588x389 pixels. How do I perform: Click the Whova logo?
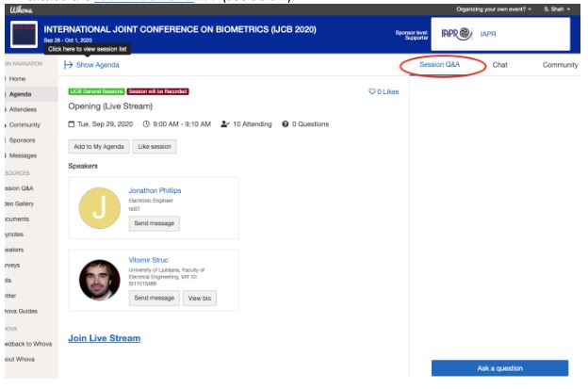[22, 9]
